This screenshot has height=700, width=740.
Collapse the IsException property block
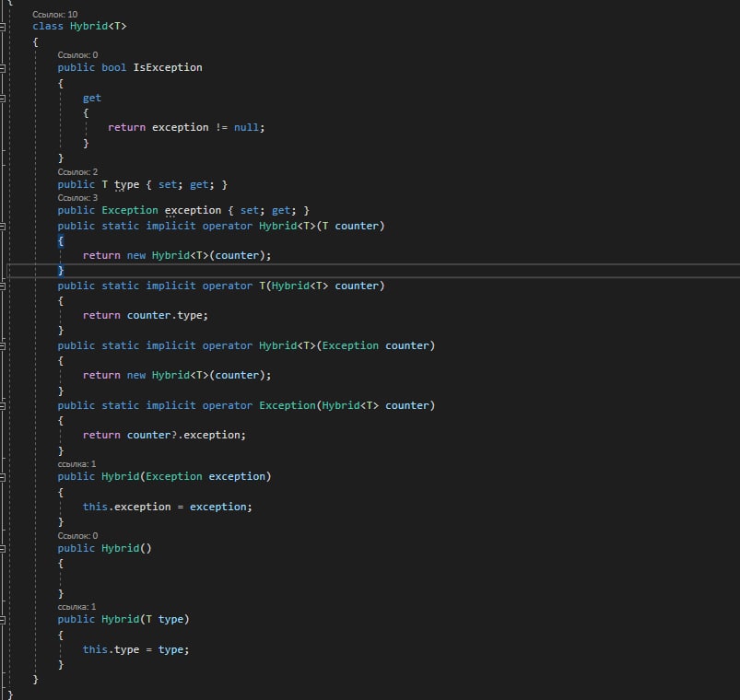[x=3, y=68]
